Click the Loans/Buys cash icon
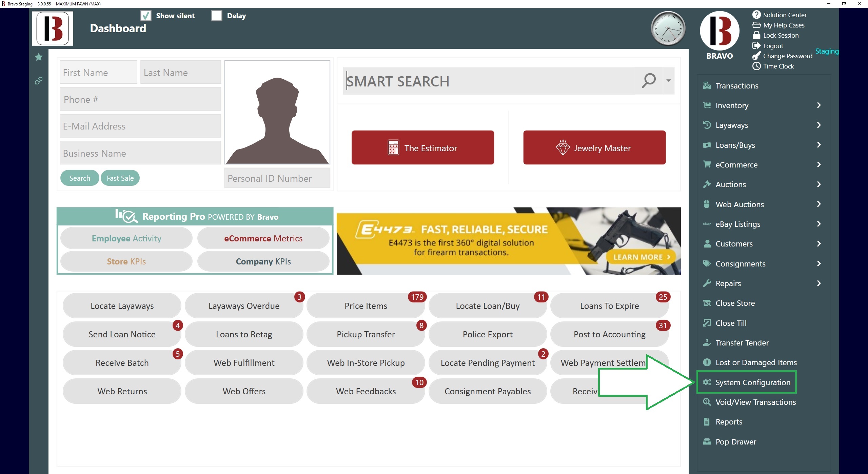This screenshot has height=474, width=868. pos(707,145)
